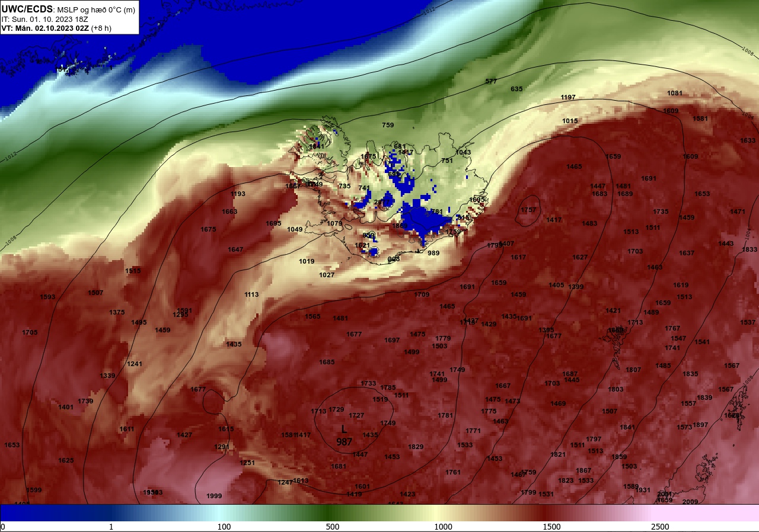
Task: Select the 1019 height value
Action: click(307, 261)
